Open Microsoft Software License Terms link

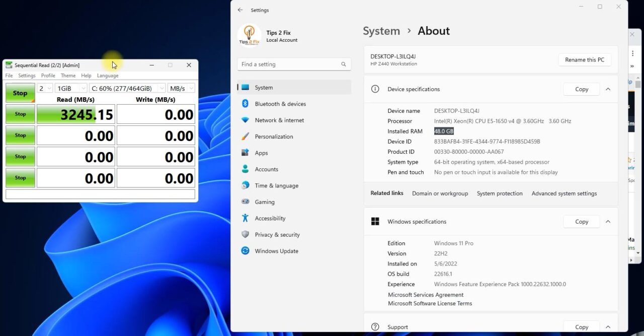(x=430, y=303)
